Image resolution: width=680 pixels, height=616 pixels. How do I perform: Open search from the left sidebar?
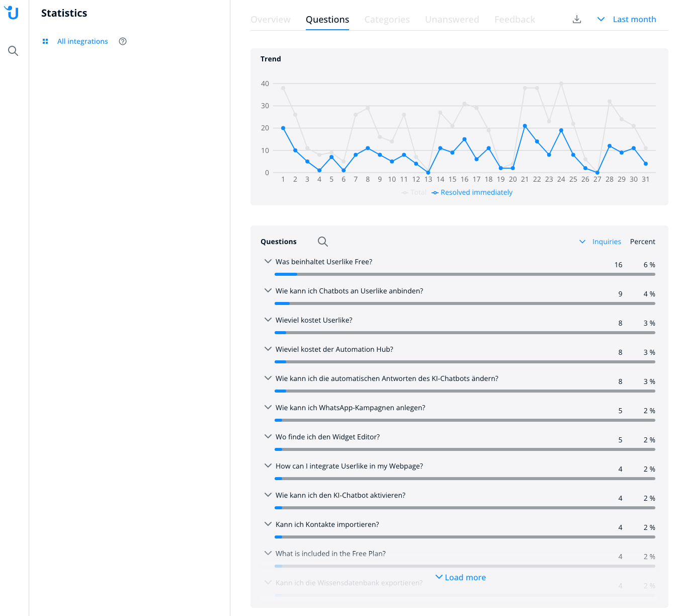[x=13, y=51]
